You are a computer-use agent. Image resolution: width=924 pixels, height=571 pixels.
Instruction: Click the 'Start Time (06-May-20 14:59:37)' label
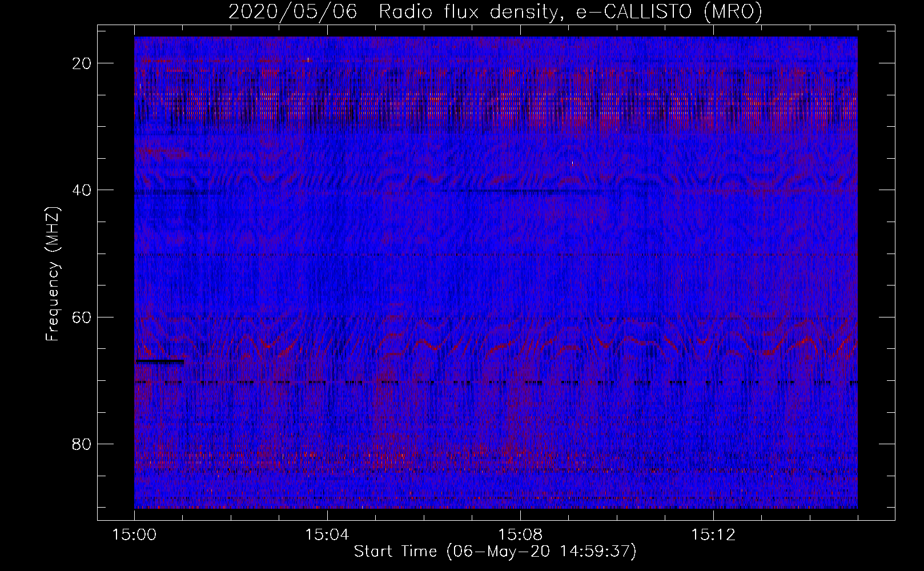[x=495, y=552]
